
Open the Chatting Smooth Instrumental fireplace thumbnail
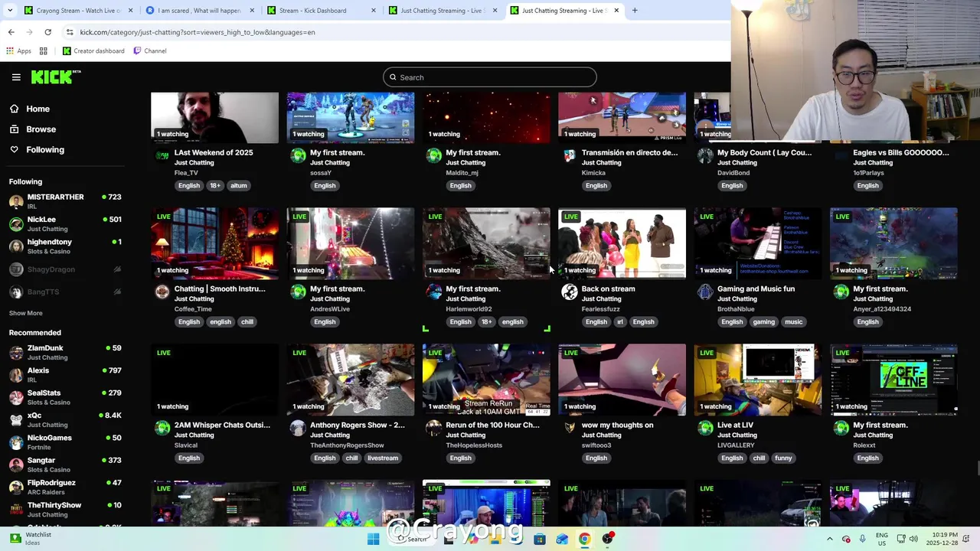point(214,243)
